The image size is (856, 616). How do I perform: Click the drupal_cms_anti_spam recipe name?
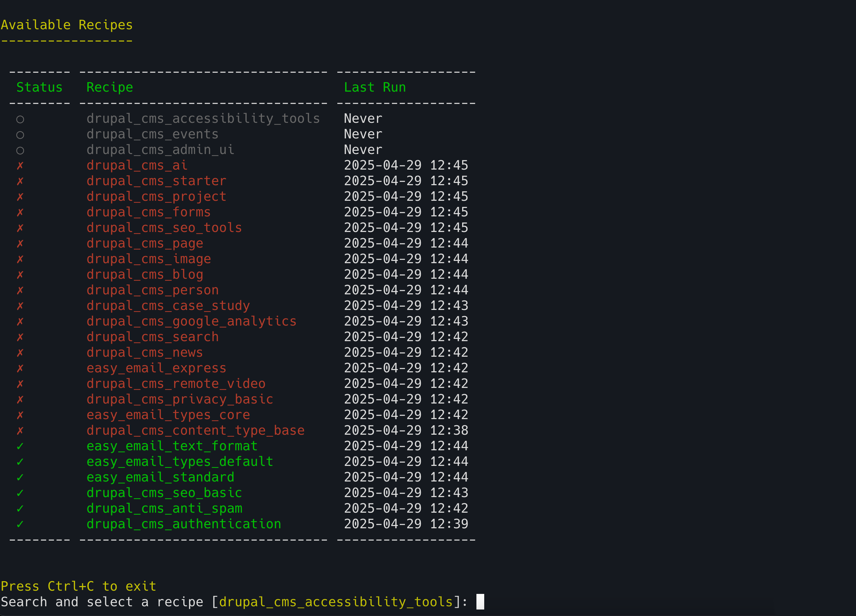(x=164, y=508)
